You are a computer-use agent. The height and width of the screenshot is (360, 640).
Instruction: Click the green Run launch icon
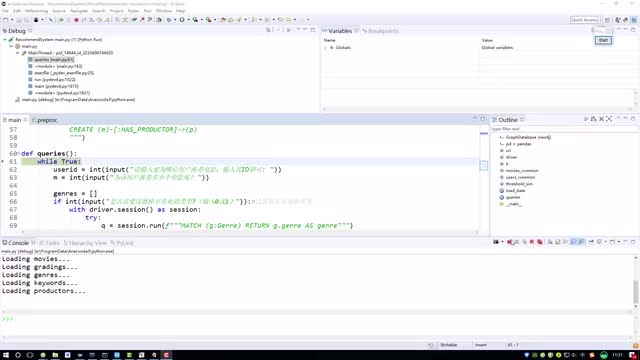182,20
